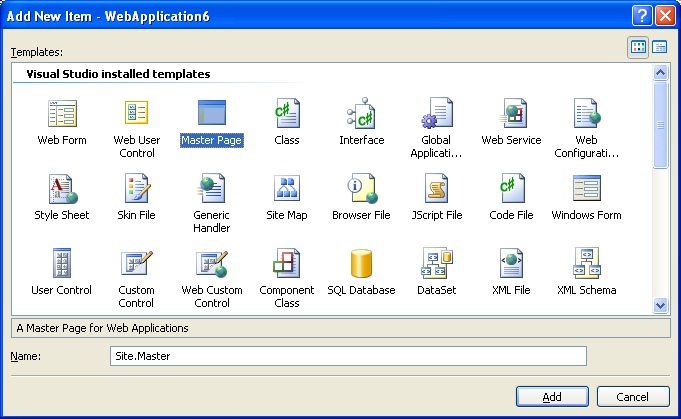Click the templates scrollbar up arrow
Viewport: 681px width, 419px height.
pyautogui.click(x=660, y=73)
